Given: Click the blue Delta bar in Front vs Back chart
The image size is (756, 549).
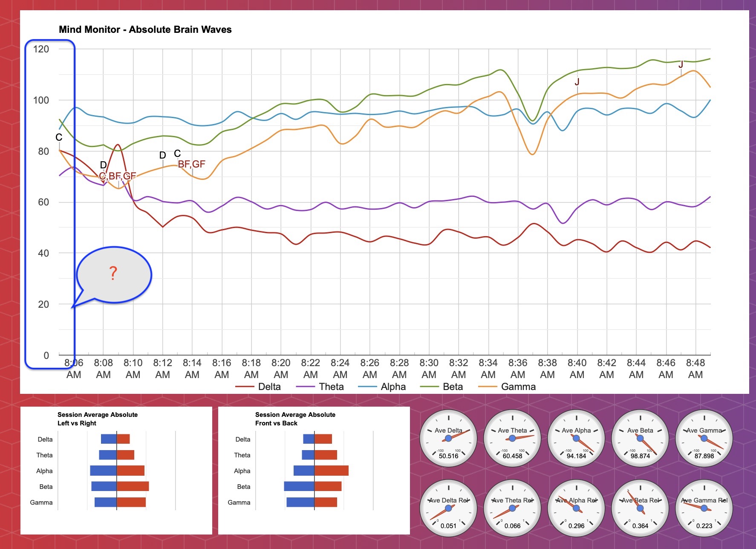Looking at the screenshot, I should [x=309, y=439].
